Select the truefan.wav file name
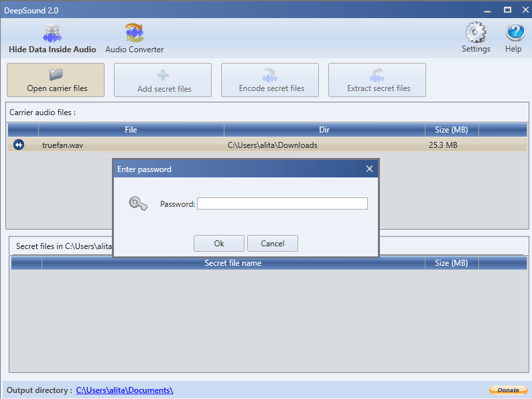This screenshot has height=399, width=532. coord(63,145)
